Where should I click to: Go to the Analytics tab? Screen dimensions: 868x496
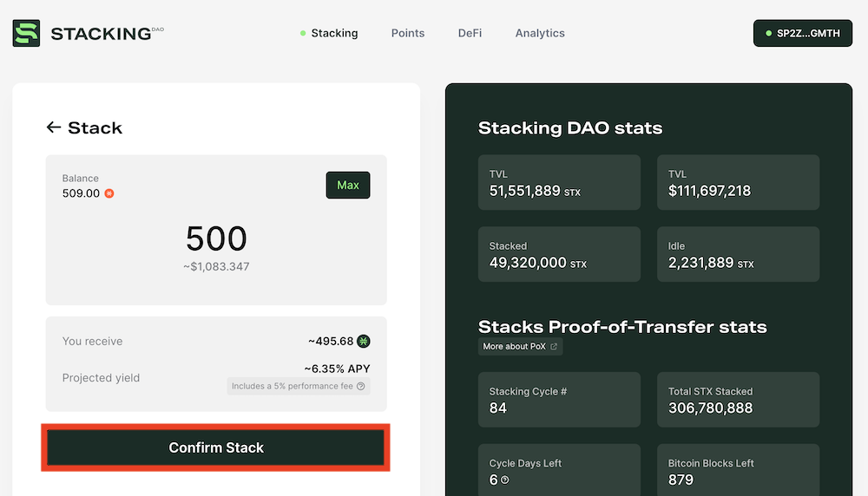(x=540, y=33)
